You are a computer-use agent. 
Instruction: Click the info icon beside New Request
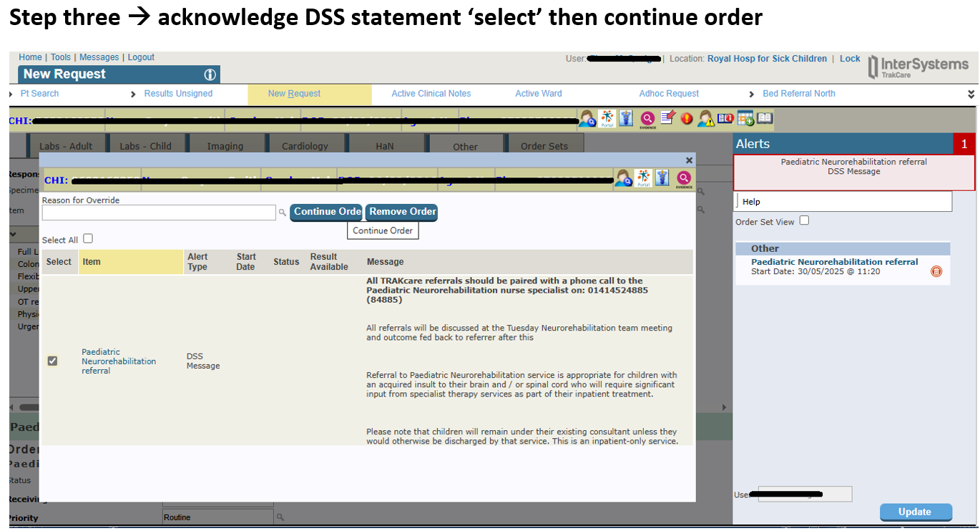coord(210,74)
